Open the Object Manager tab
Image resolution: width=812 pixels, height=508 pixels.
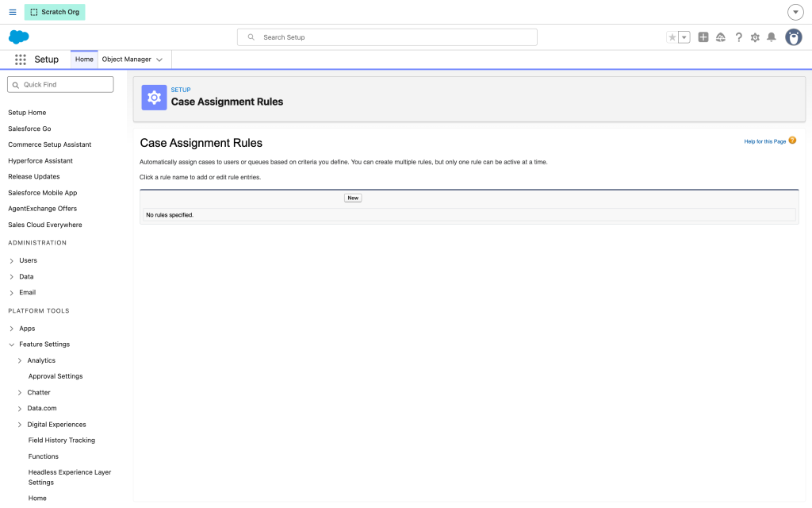point(126,60)
